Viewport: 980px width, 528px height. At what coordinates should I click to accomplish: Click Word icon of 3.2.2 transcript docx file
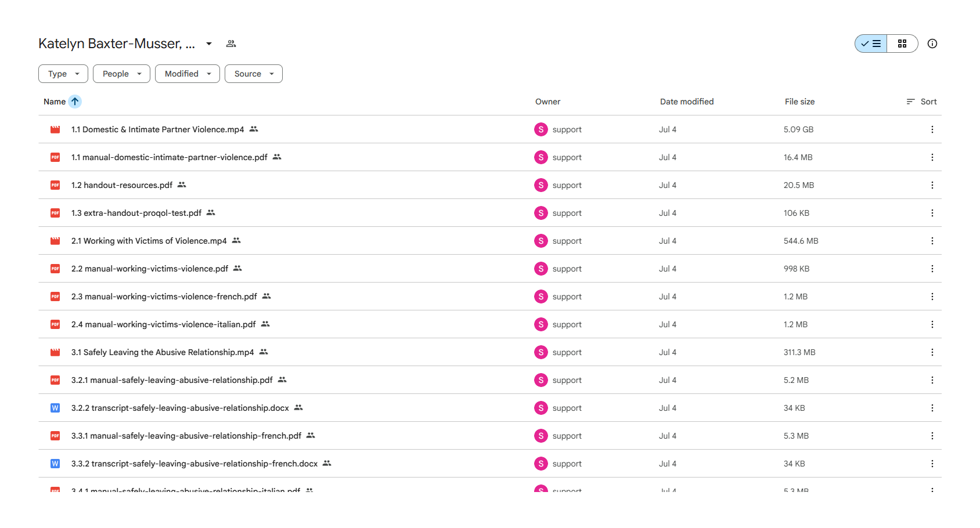click(x=55, y=408)
